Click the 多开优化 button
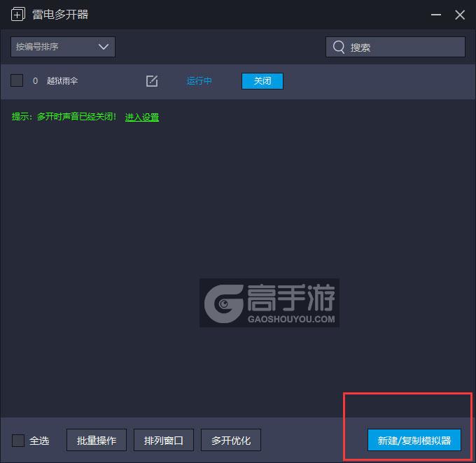This screenshot has width=476, height=463. (x=231, y=440)
